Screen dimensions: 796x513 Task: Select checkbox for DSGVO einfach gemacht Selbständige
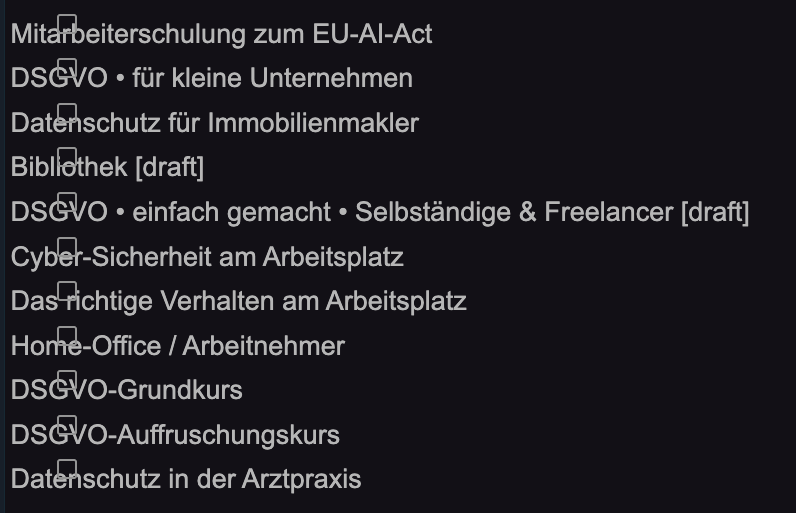click(67, 201)
